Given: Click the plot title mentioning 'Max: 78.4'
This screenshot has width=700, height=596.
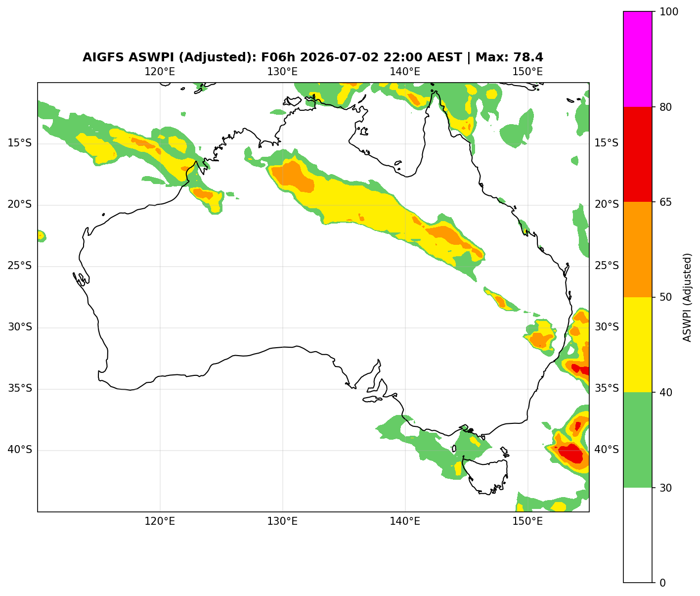Looking at the screenshot, I should tap(313, 57).
